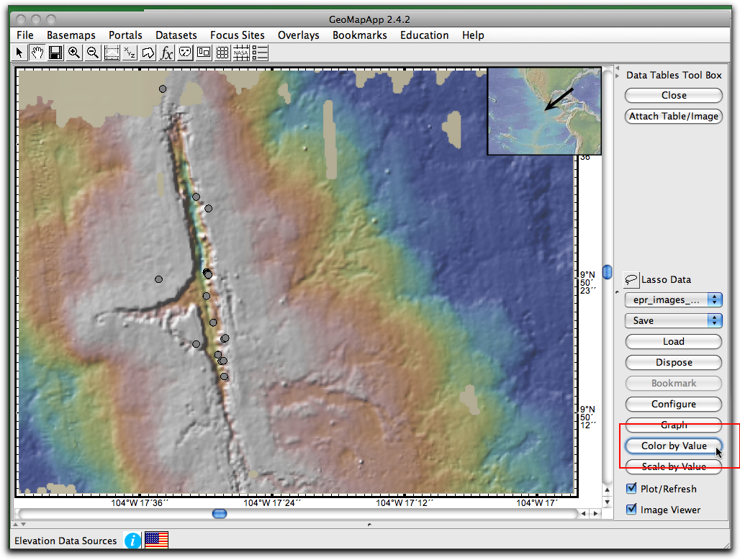Open the Overlays menu
740x560 pixels.
pos(298,35)
